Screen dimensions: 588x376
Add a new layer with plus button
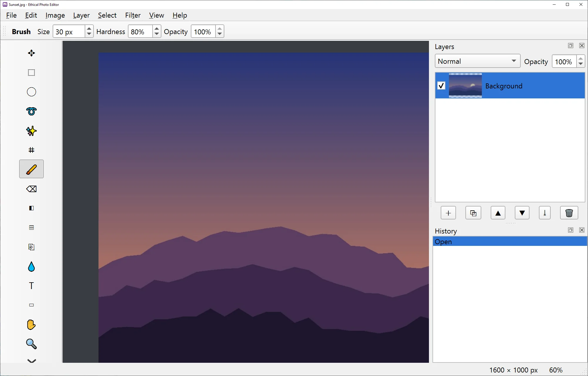[448, 213]
